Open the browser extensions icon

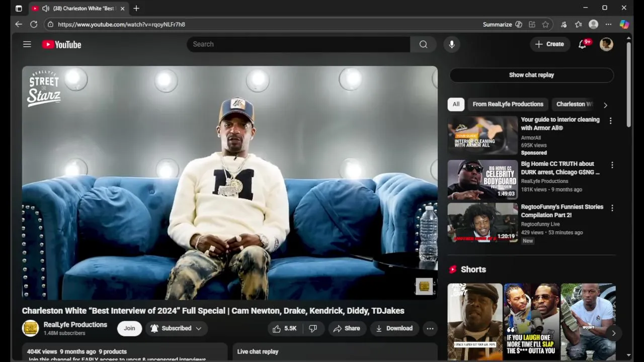563,24
